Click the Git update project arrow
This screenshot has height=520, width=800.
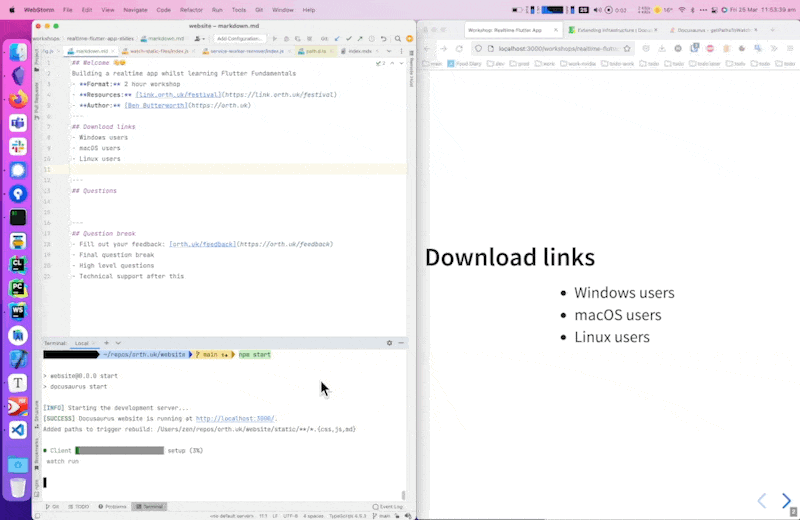point(337,39)
